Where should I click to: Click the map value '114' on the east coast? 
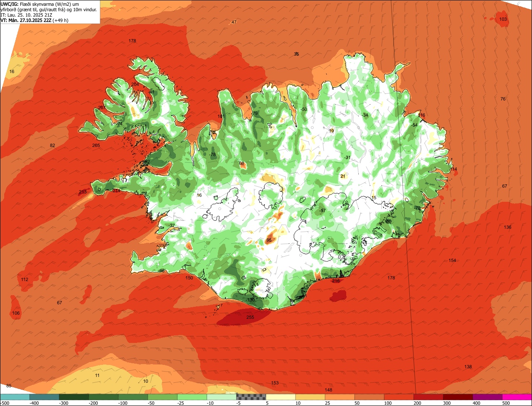coord(453,169)
